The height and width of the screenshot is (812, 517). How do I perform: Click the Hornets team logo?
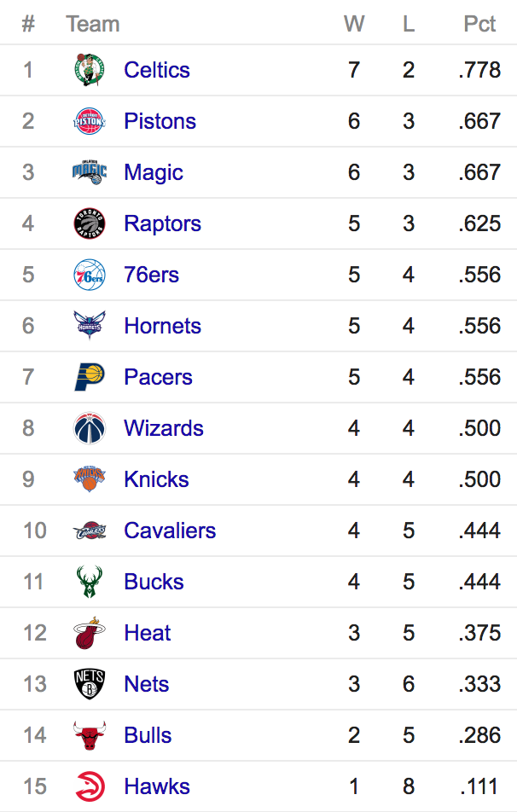90,326
